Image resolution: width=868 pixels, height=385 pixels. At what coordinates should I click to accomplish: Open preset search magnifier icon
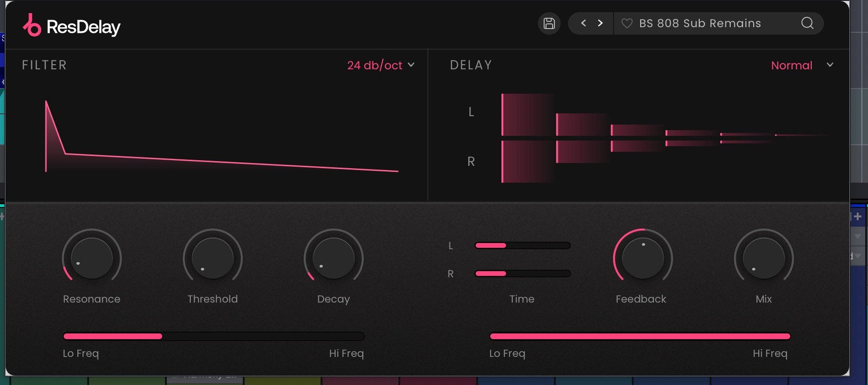[807, 23]
